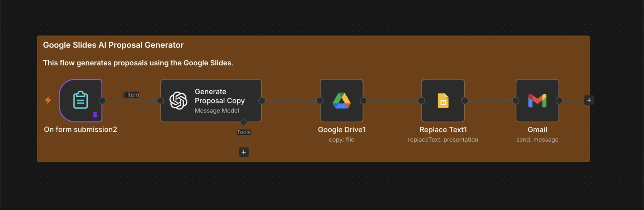Image resolution: width=644 pixels, height=210 pixels.
Task: Click the orange lightning trigger icon
Action: click(48, 100)
